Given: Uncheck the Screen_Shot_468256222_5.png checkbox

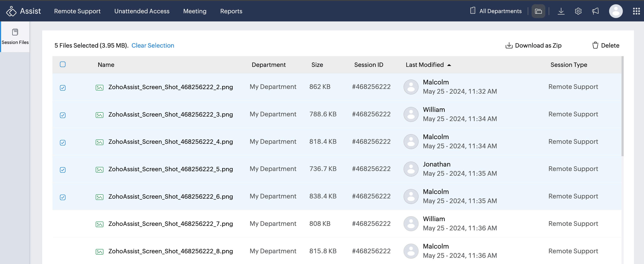Looking at the screenshot, I should (x=63, y=170).
